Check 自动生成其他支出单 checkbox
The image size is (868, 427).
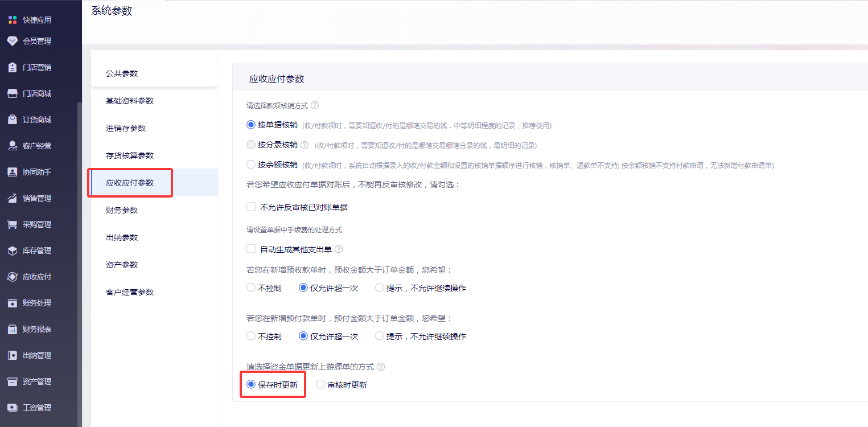251,249
